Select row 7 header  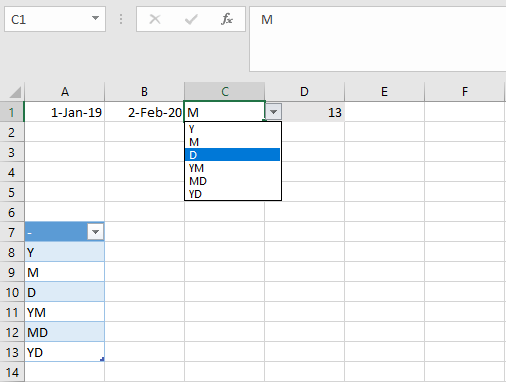(12, 232)
